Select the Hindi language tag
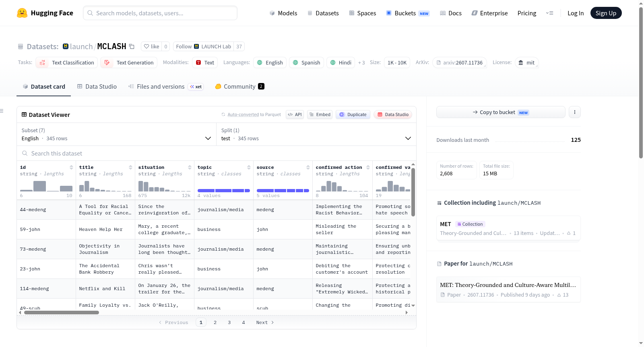Viewport: 644px width, 347px height. (341, 62)
